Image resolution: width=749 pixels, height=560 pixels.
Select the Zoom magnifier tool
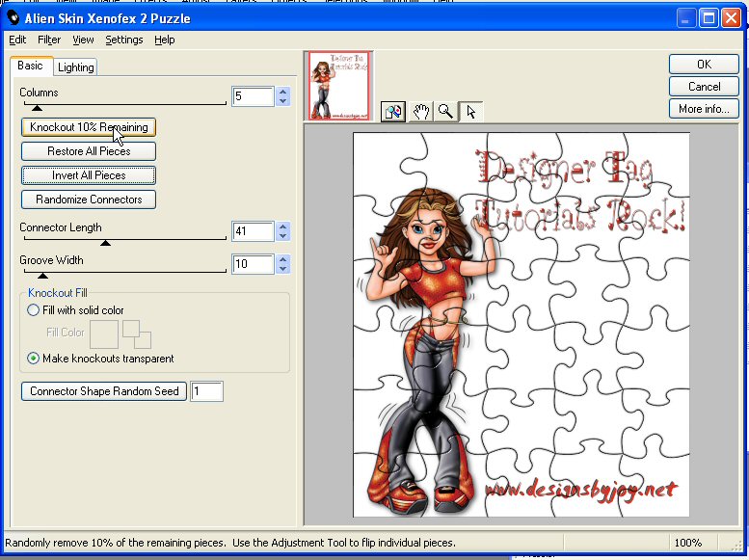(445, 112)
